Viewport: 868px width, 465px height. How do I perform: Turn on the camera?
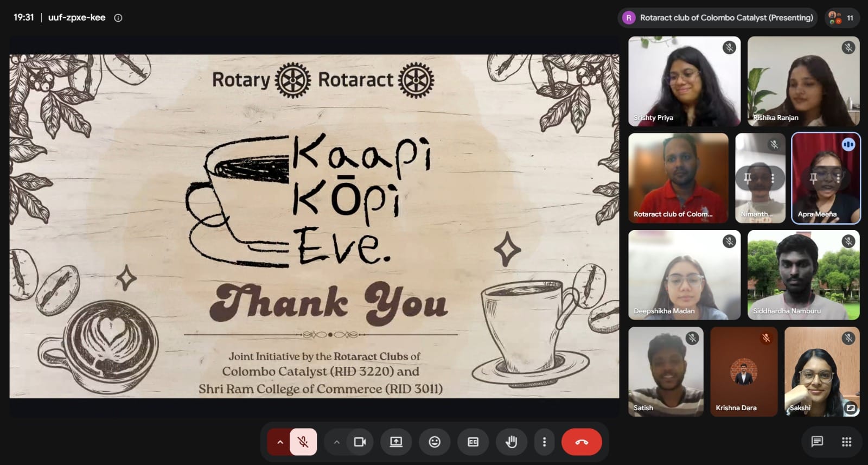click(x=360, y=442)
